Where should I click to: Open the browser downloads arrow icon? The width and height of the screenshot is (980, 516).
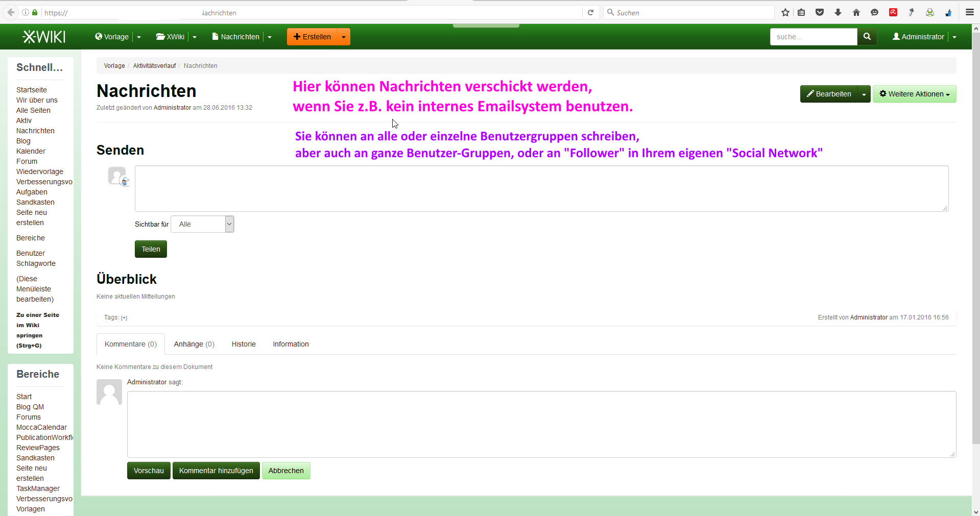[x=838, y=13]
